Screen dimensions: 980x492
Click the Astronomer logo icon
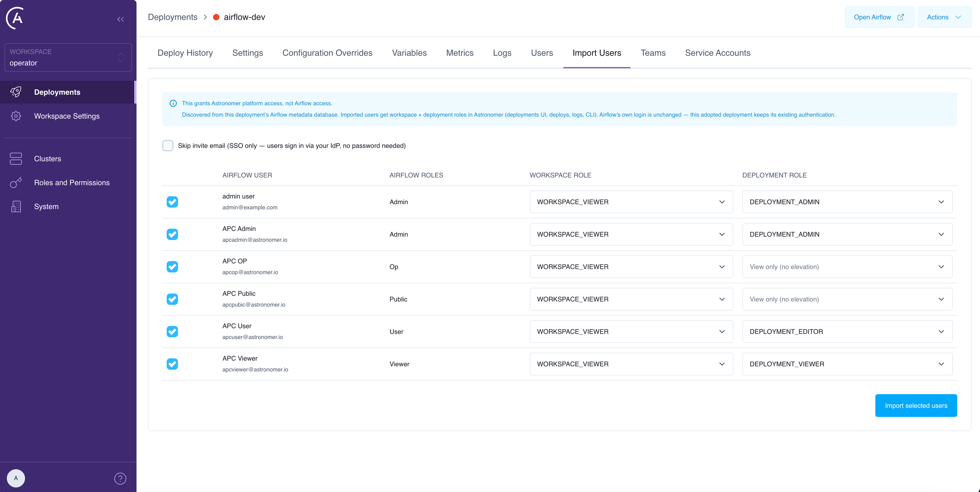pyautogui.click(x=15, y=18)
